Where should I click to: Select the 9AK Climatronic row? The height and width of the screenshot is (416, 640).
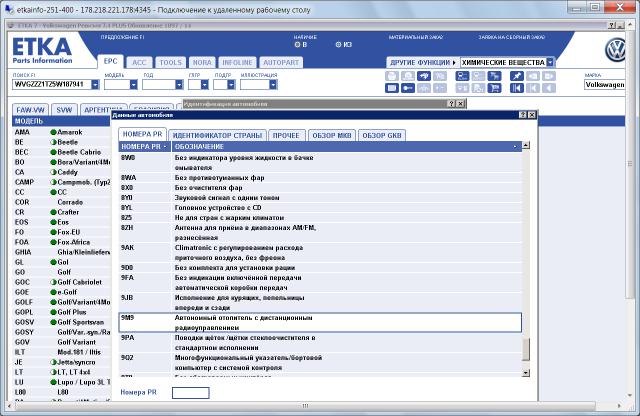click(320, 253)
